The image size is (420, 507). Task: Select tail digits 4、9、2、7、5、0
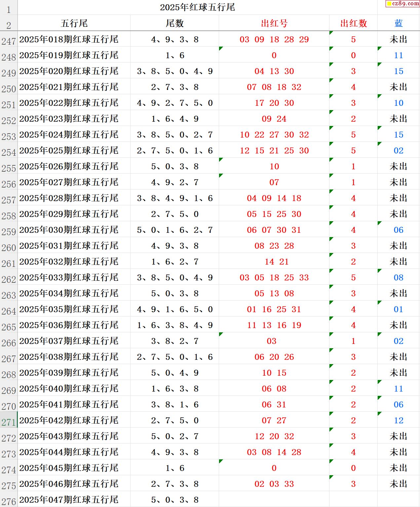(175, 103)
